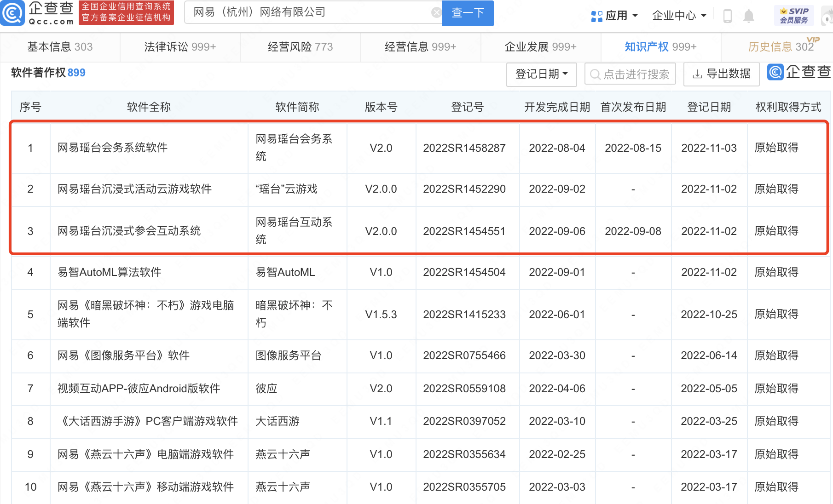Screen dimensions: 833x504
Task: Expand the 企业中心 dropdown menu
Action: click(x=679, y=16)
